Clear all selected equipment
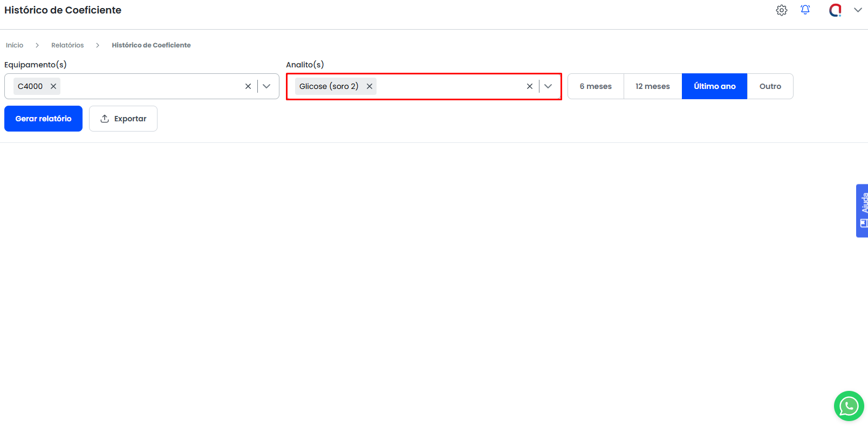 coord(248,86)
